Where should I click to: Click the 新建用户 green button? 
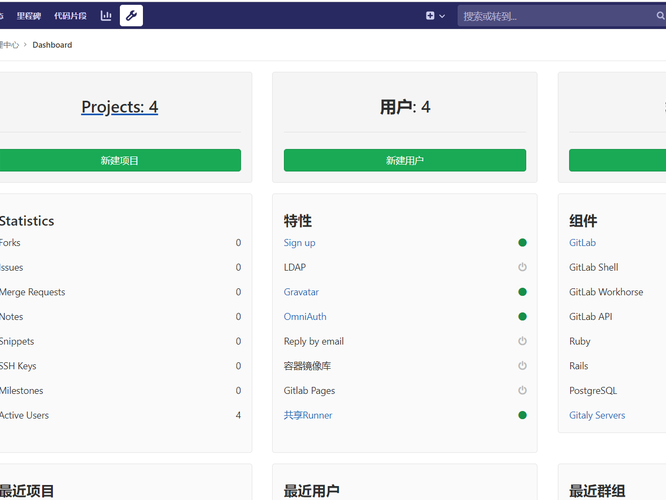coord(405,160)
